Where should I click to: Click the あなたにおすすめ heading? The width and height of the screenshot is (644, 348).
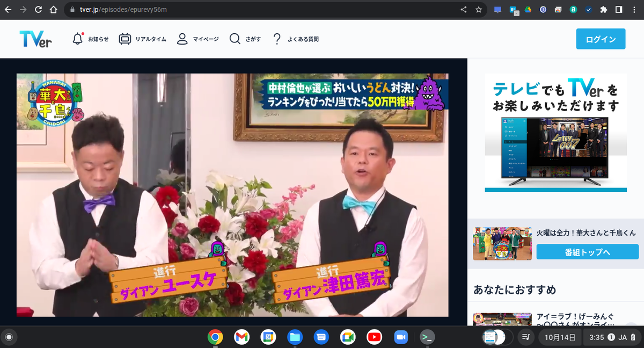pos(515,290)
